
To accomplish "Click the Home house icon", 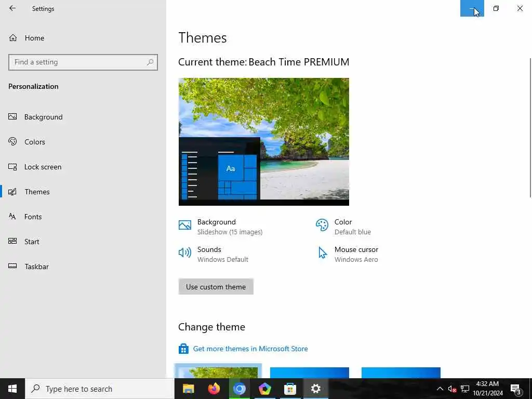I will (x=13, y=37).
